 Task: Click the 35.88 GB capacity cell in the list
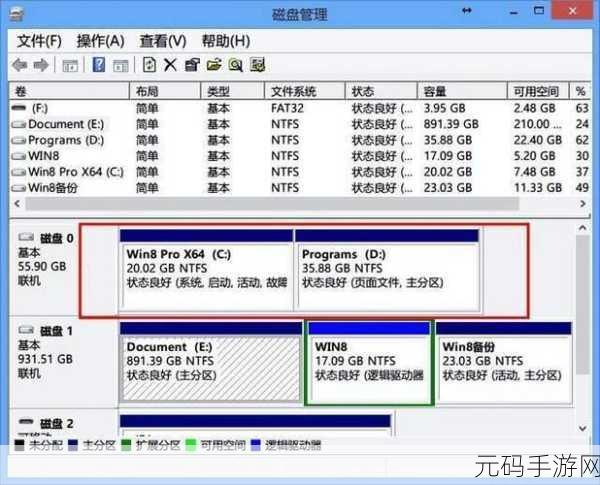[448, 140]
